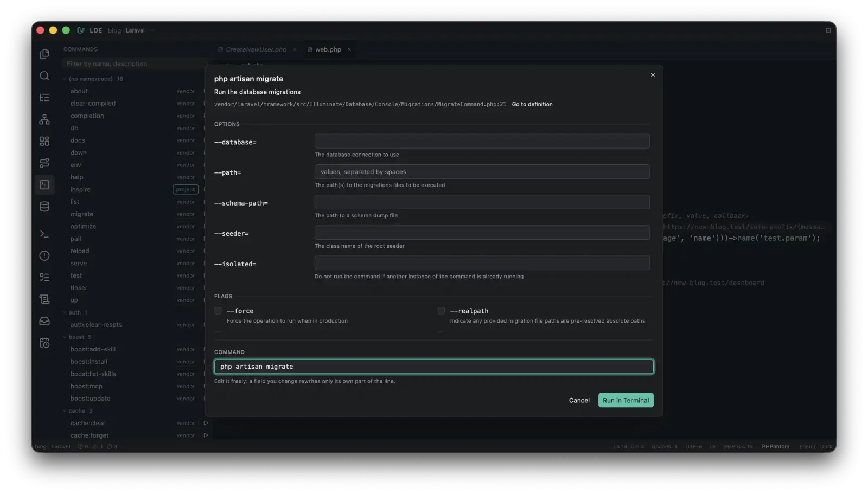Open the file explorer sidebar icon
The width and height of the screenshot is (868, 494).
[x=44, y=54]
